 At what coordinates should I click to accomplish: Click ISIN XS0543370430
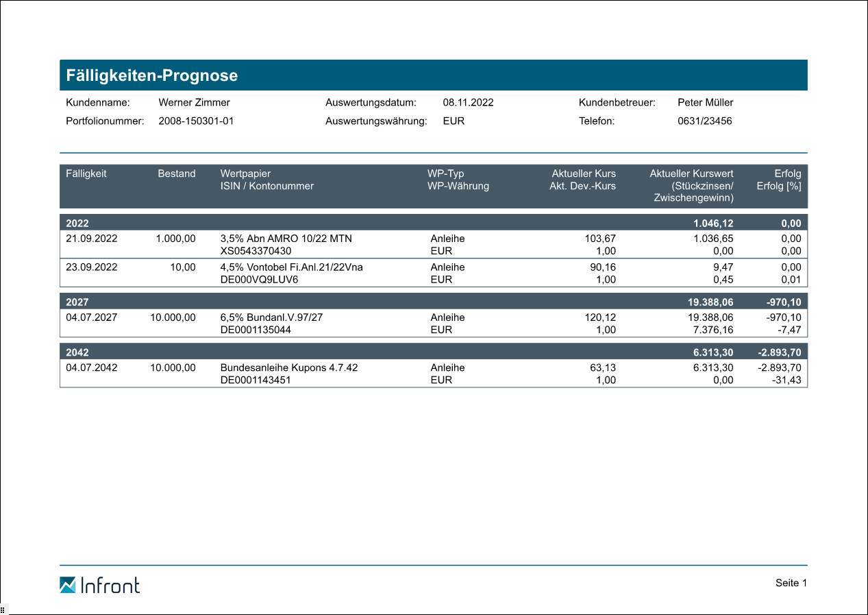pyautogui.click(x=260, y=251)
